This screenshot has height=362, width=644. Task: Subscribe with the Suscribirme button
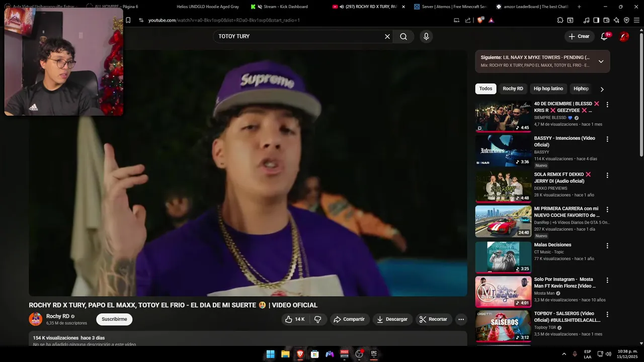pos(114,319)
